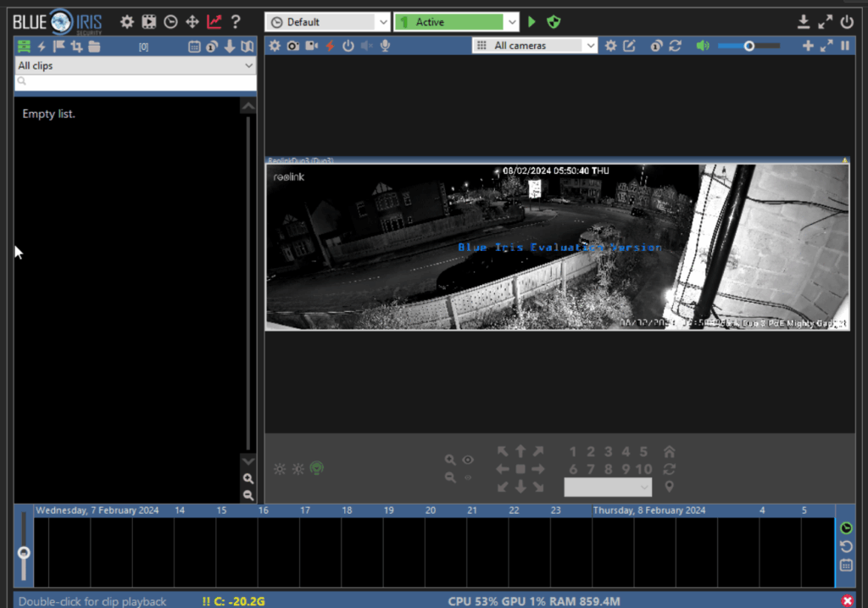Click the Reolink camera live view
Viewport: 868px width, 608px height.
pyautogui.click(x=557, y=247)
